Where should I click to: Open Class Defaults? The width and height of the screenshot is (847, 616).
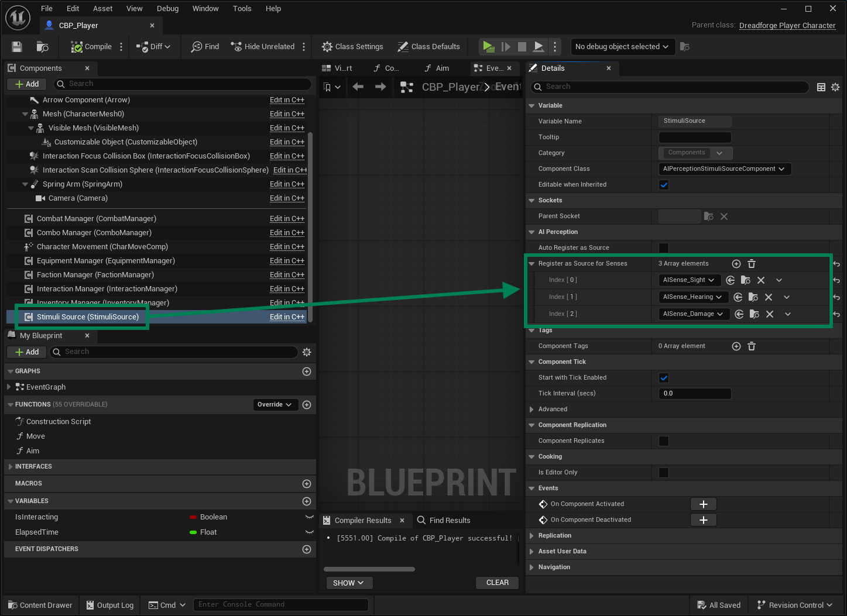[x=429, y=46]
